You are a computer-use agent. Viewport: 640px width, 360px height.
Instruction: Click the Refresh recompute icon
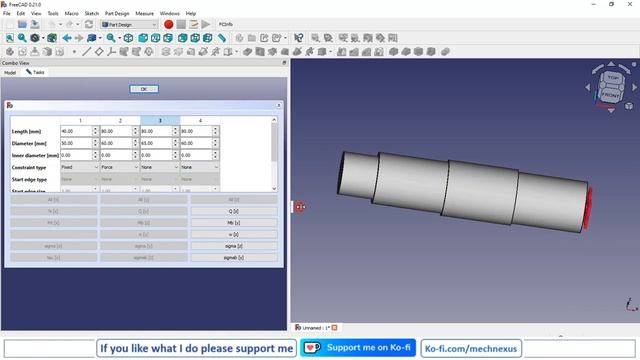coord(89,24)
